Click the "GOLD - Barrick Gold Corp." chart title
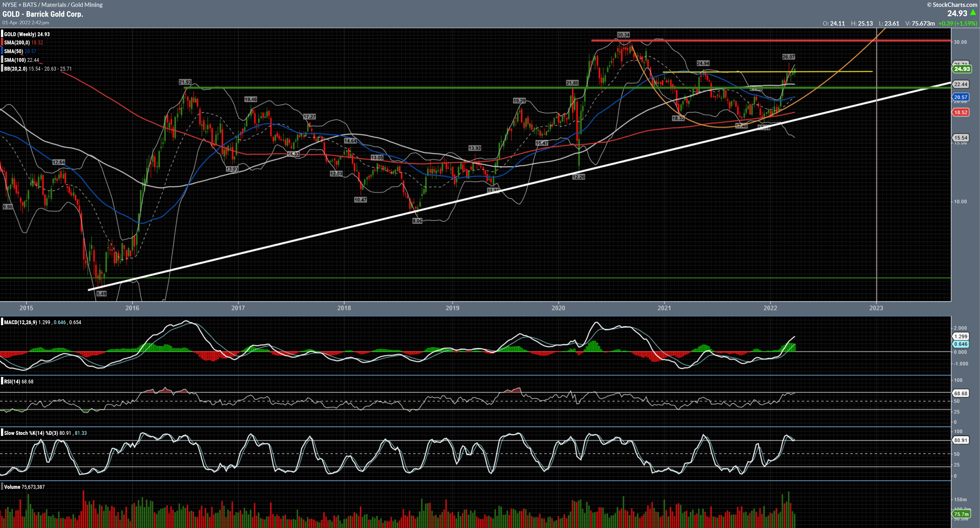The height and width of the screenshot is (528, 980). coord(43,14)
